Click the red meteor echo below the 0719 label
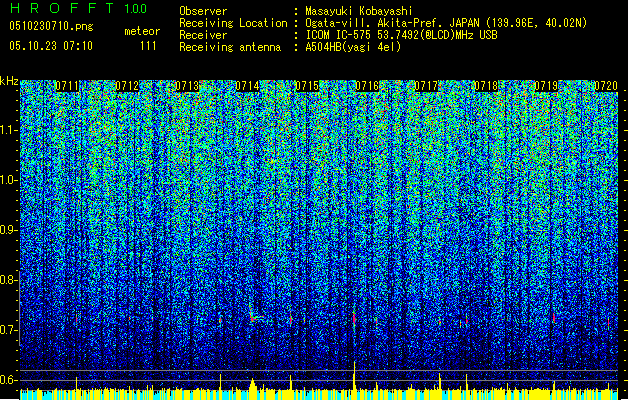Image resolution: width=629 pixels, height=400 pixels. [x=554, y=318]
